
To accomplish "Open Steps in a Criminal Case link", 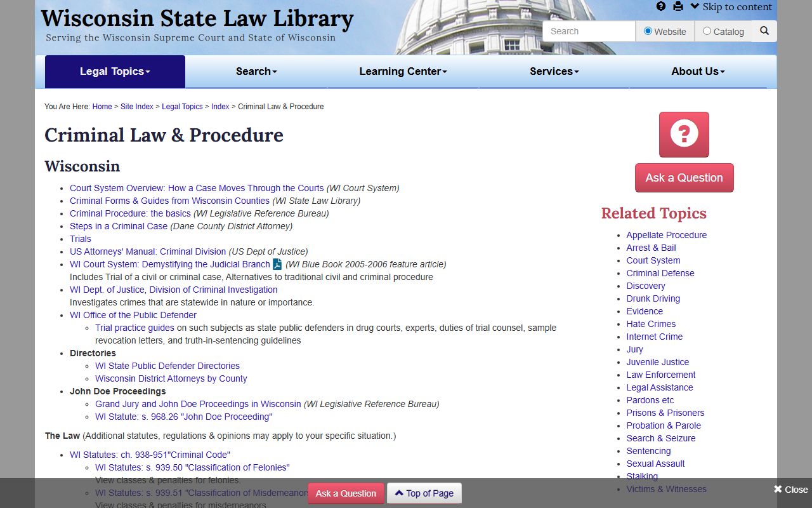I will click(x=119, y=226).
